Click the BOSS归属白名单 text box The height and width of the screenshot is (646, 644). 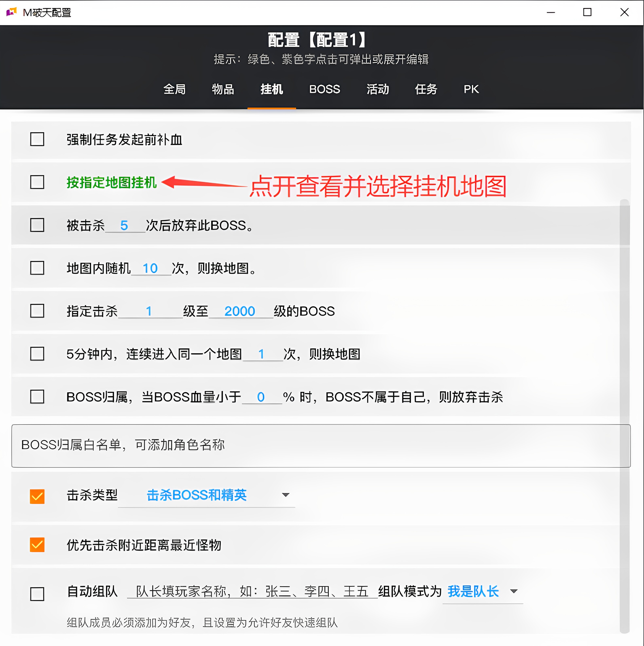tap(321, 446)
